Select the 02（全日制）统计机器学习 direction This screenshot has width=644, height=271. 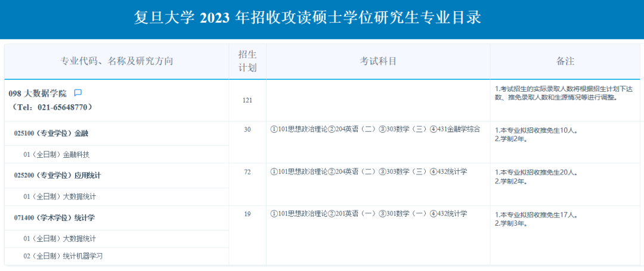pyautogui.click(x=63, y=256)
